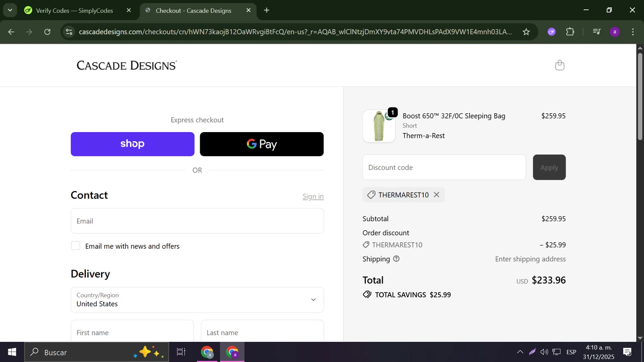Show hidden system tray icons
Viewport: 644px width, 362px height.
point(520,352)
